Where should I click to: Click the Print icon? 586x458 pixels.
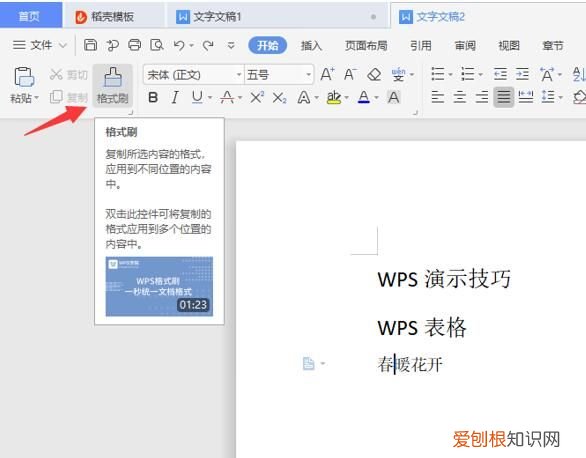[135, 45]
